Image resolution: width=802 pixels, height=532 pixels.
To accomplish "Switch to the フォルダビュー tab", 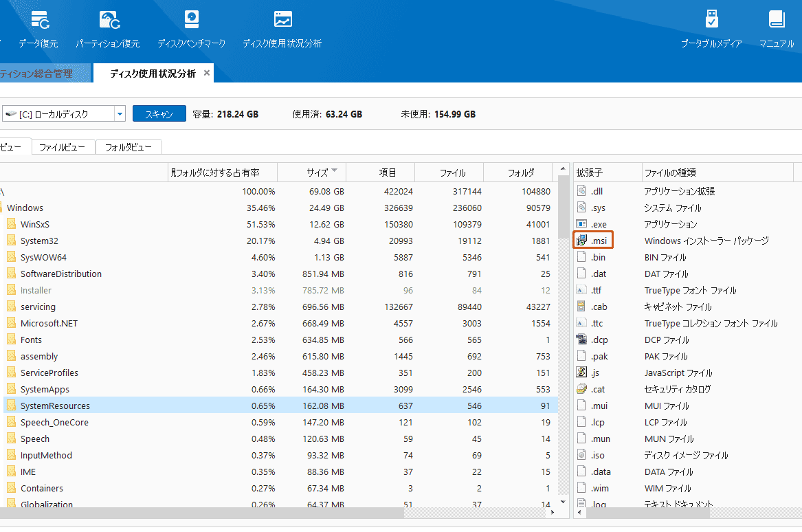I will coord(129,146).
